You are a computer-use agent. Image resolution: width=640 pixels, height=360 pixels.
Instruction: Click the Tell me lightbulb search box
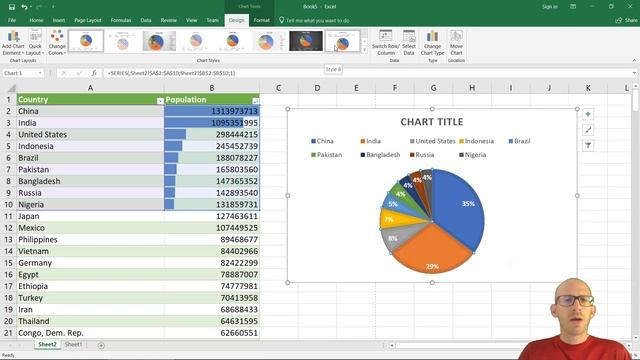tap(314, 20)
